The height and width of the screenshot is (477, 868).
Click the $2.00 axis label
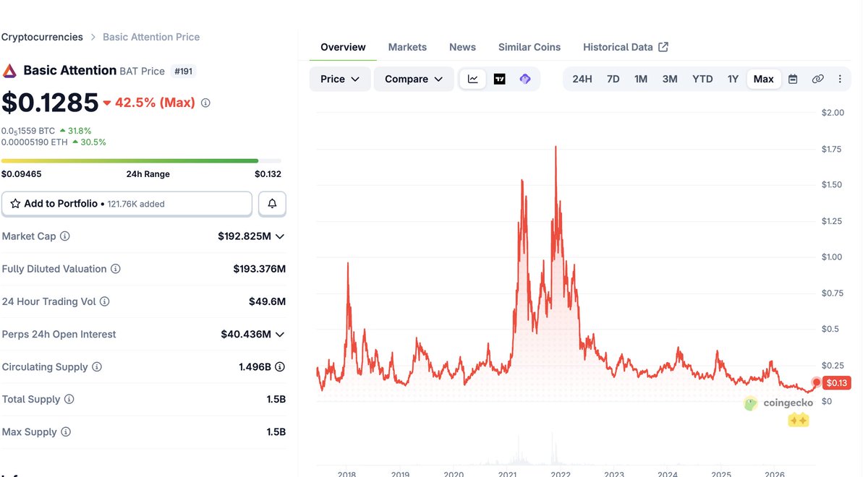[833, 113]
